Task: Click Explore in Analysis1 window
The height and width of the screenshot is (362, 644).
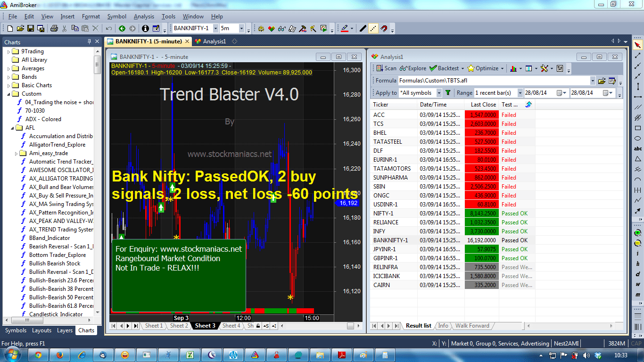Action: [413, 68]
